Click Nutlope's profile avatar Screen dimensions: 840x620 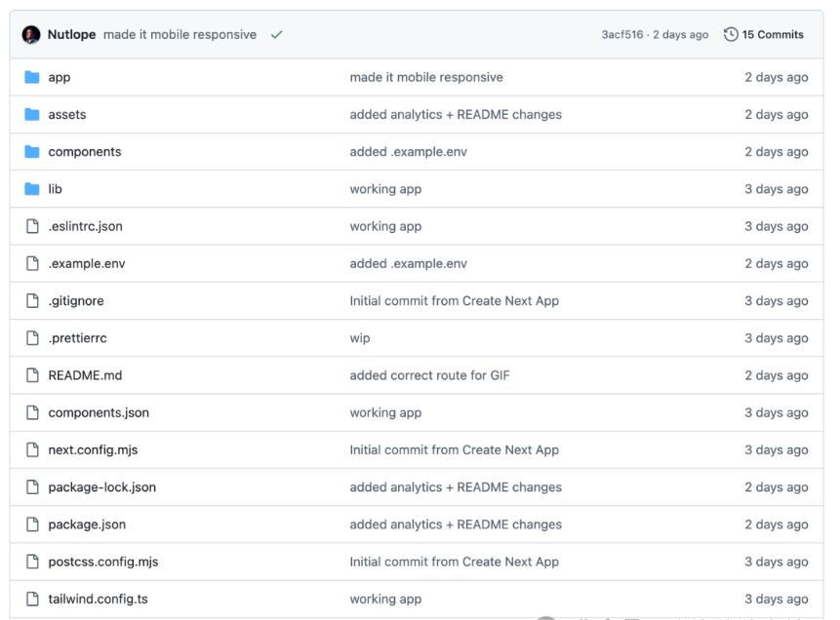(x=31, y=34)
